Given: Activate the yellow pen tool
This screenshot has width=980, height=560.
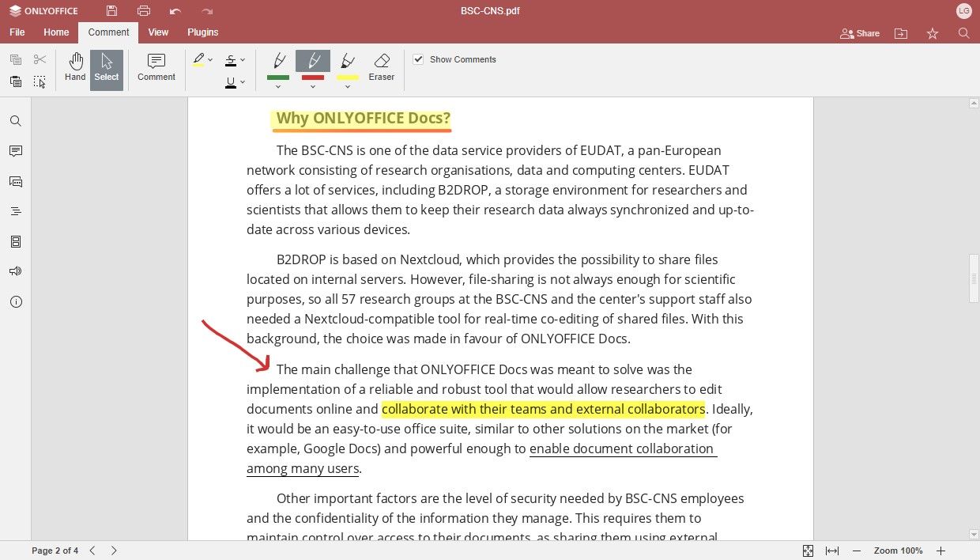Looking at the screenshot, I should [x=348, y=60].
